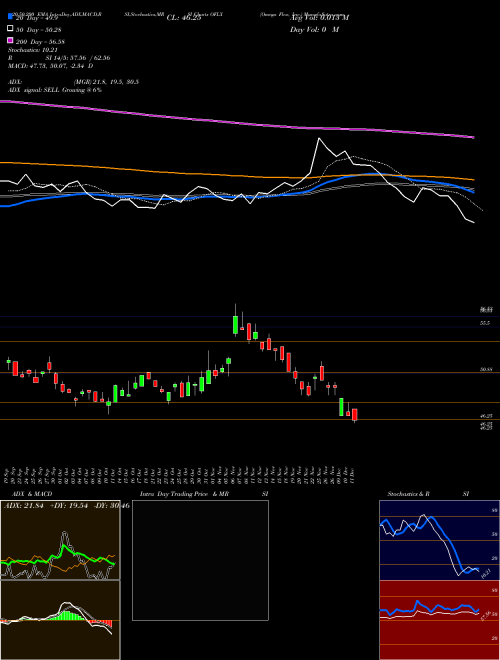Click the 'Day Vol: 0 M' label
This screenshot has height=660, width=500.
point(314,29)
